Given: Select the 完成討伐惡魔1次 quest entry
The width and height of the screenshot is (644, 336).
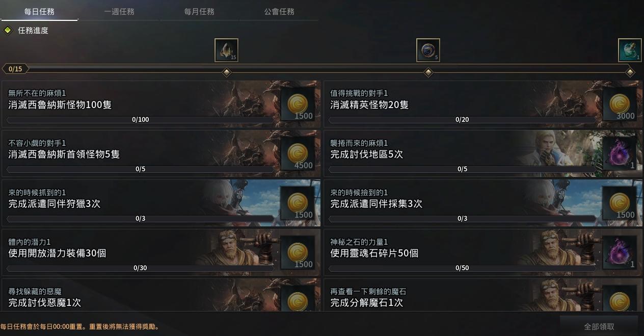Looking at the screenshot, I should 161,295.
